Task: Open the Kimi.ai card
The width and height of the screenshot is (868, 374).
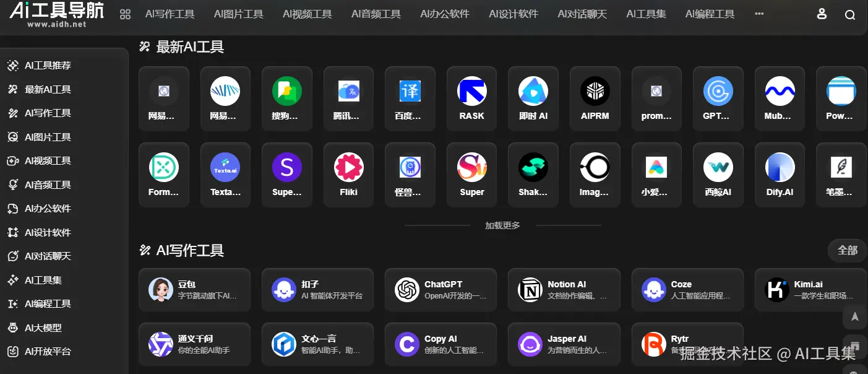Action: (810, 290)
